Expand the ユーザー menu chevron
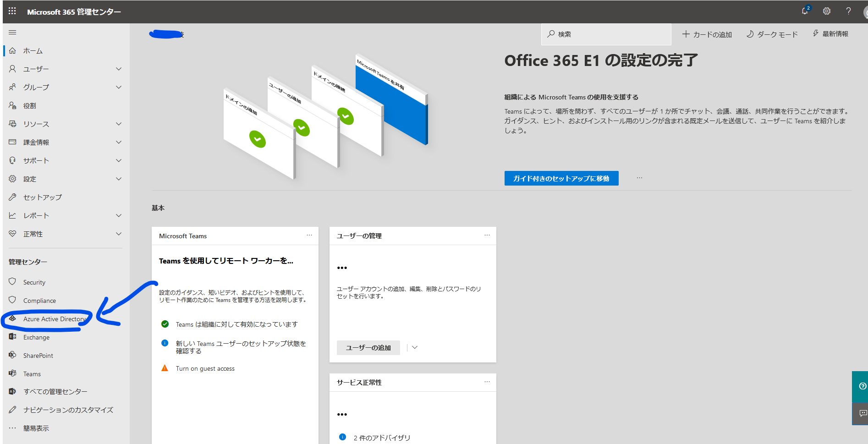 [119, 69]
